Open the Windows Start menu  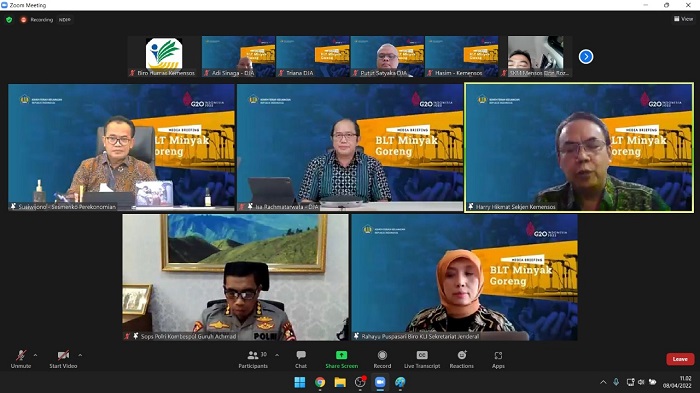click(x=300, y=382)
